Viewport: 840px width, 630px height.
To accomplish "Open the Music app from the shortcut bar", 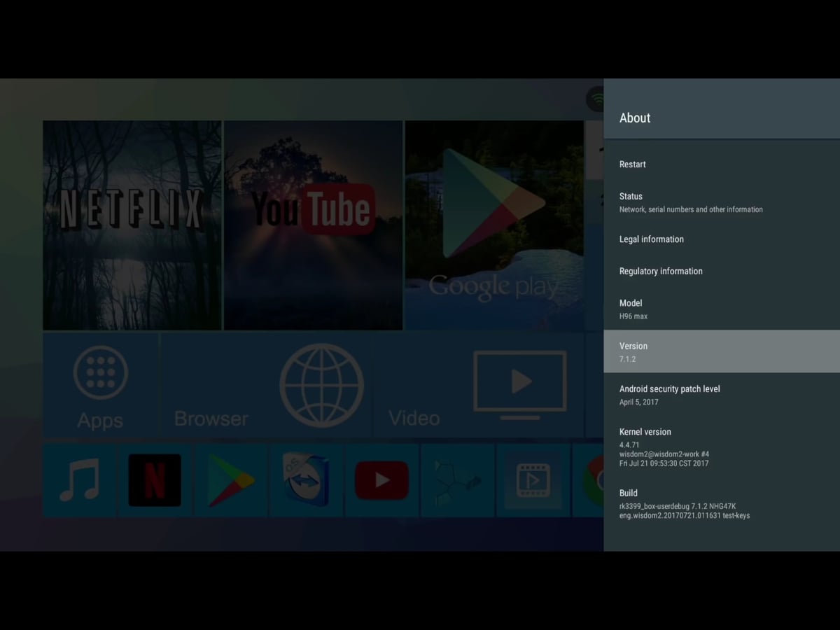I will tap(79, 480).
